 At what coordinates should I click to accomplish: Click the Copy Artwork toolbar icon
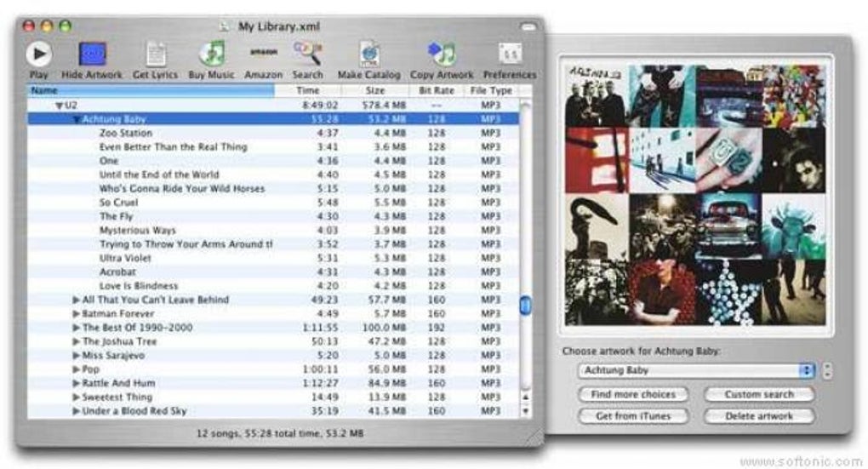(x=442, y=54)
